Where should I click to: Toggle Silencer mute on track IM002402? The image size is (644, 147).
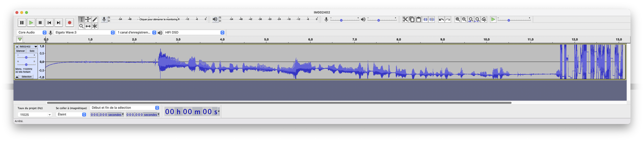20,51
